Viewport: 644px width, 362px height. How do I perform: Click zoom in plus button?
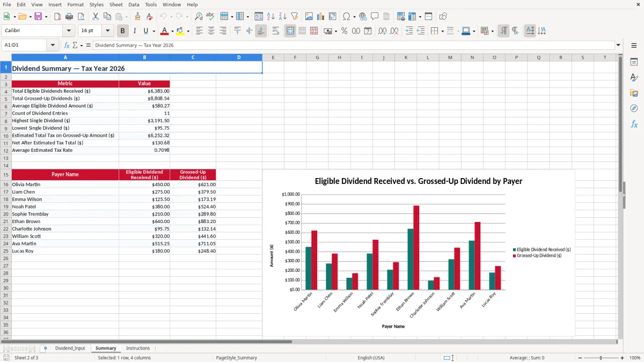tap(622, 358)
